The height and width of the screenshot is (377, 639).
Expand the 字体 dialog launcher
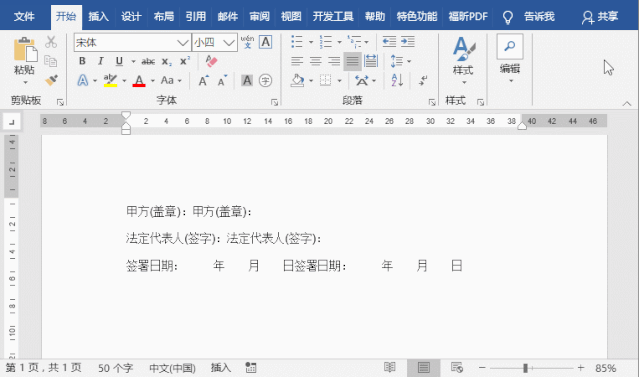(x=274, y=102)
